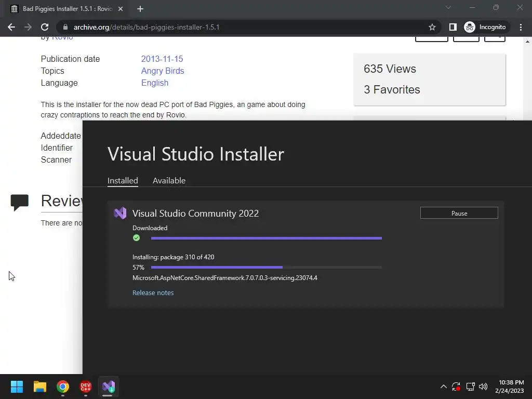
Task: Open the Angry Birds topic link
Action: [x=163, y=71]
